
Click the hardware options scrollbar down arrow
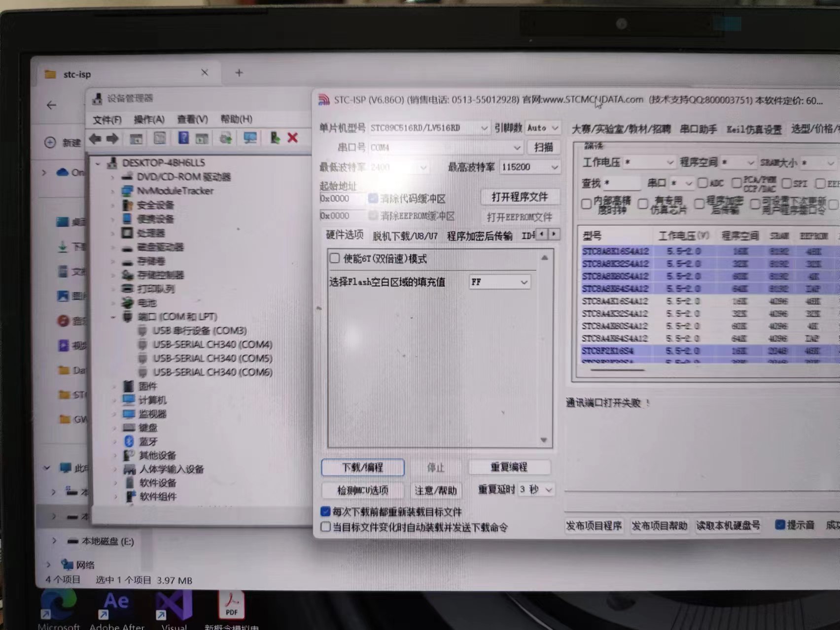[544, 440]
